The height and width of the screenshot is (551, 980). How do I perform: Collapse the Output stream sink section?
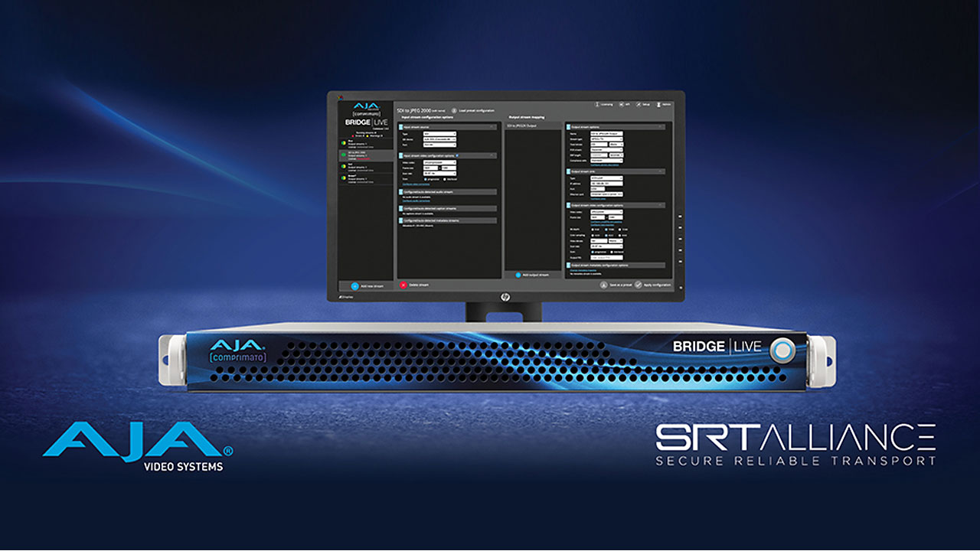[x=661, y=171]
